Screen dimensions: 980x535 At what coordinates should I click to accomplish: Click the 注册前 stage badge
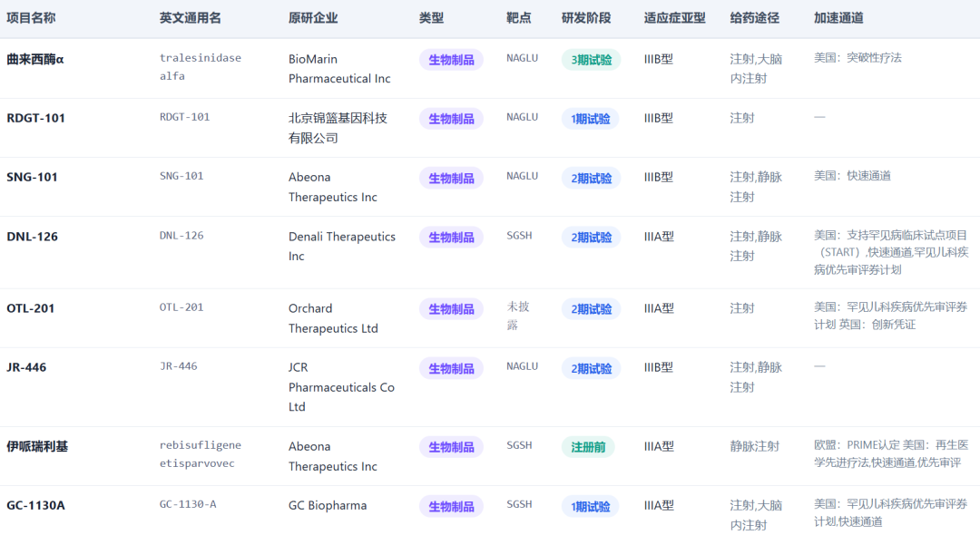pyautogui.click(x=588, y=447)
